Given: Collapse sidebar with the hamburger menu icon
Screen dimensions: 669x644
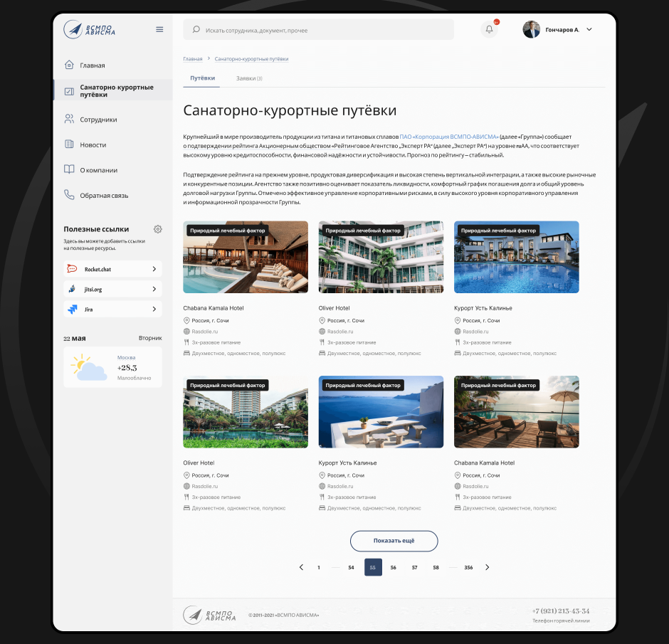Looking at the screenshot, I should [159, 29].
